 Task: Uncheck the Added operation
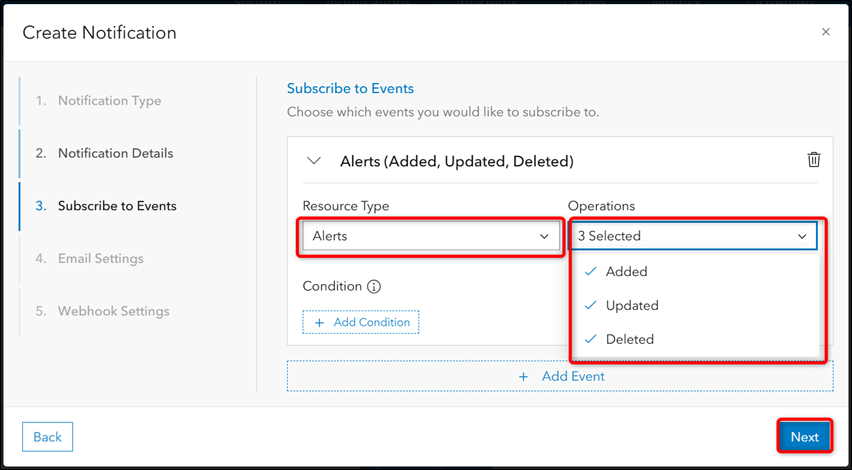tap(626, 272)
